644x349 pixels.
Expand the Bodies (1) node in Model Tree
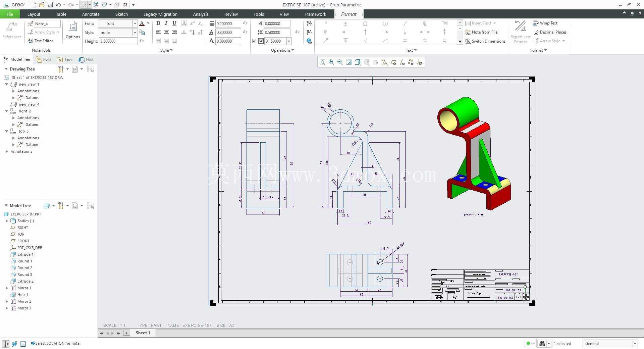tap(7, 221)
